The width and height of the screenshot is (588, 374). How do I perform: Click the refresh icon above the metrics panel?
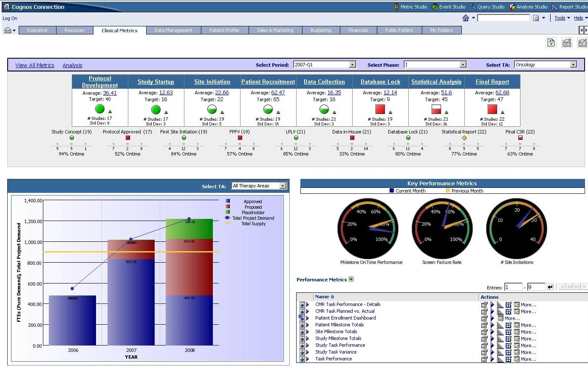tap(551, 42)
